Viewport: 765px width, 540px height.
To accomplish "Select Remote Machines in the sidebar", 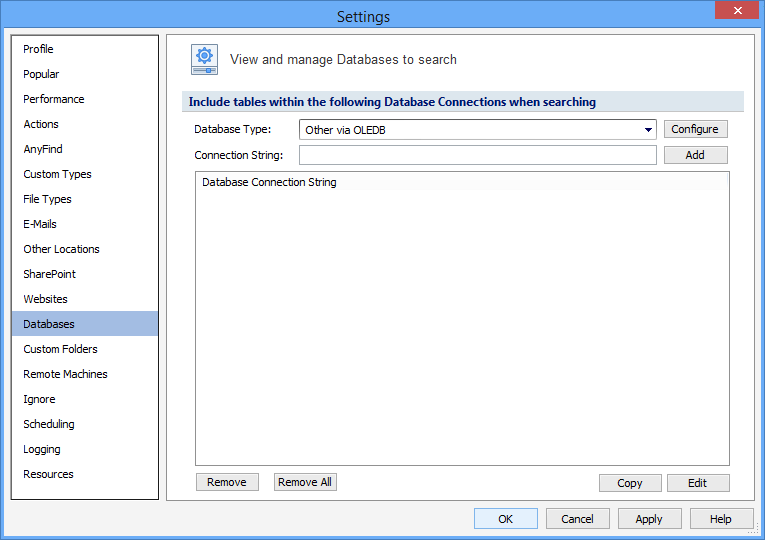I will click(66, 374).
